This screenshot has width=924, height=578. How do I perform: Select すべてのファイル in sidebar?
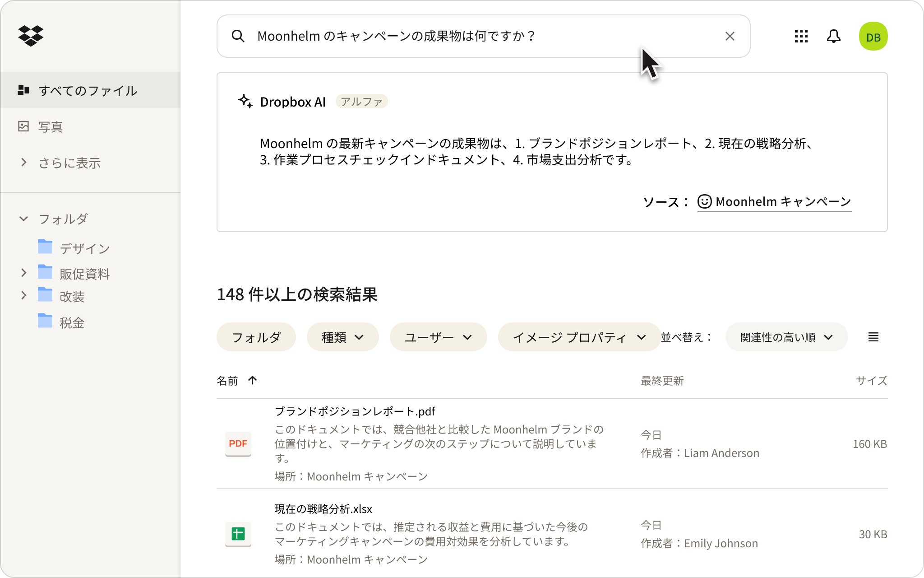tap(90, 90)
